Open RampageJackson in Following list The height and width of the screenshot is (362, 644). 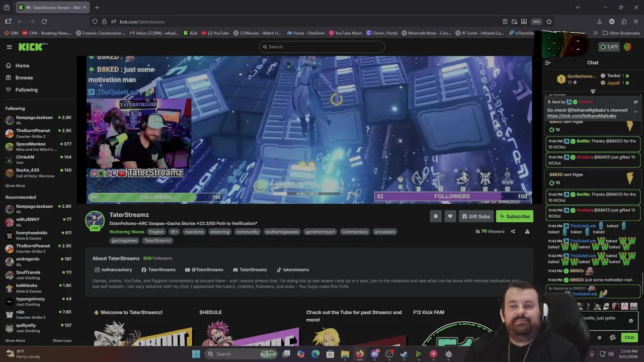click(x=38, y=120)
